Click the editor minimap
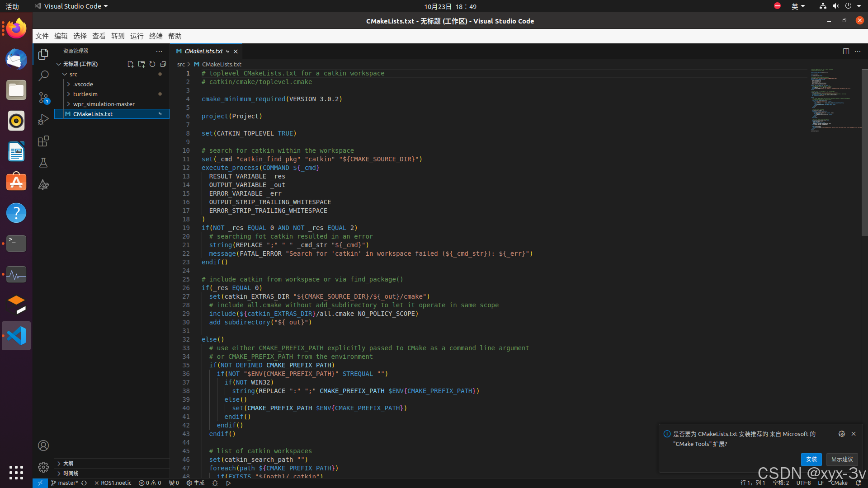This screenshot has height=488, width=868. (835, 100)
